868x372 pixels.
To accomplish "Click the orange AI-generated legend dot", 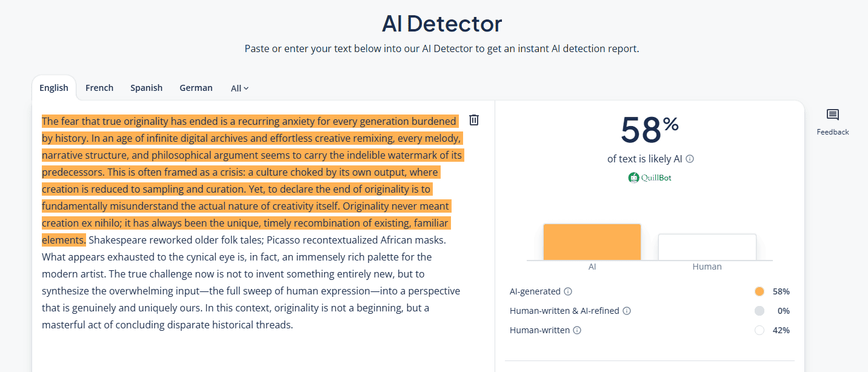I will click(x=760, y=291).
